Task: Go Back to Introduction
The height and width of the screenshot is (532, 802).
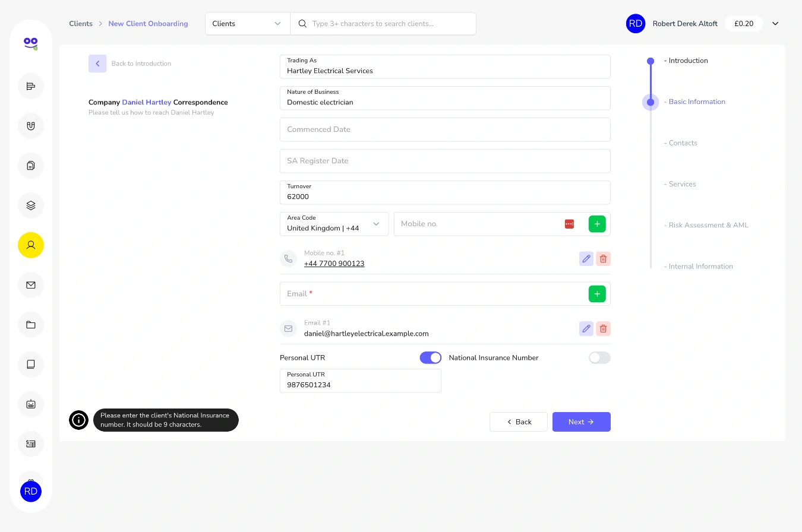Action: point(130,64)
